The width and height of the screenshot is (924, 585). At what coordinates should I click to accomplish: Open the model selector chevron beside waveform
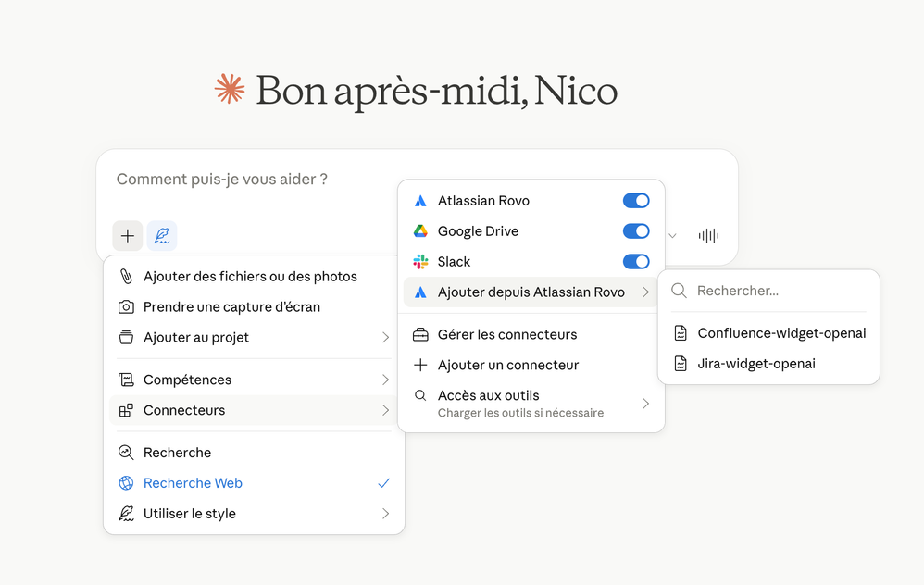pyautogui.click(x=672, y=236)
